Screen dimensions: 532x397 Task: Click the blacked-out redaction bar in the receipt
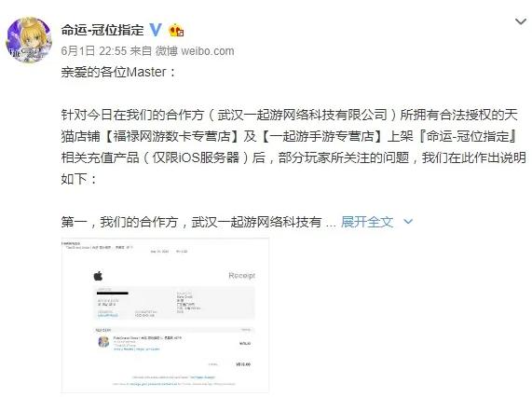113,293
